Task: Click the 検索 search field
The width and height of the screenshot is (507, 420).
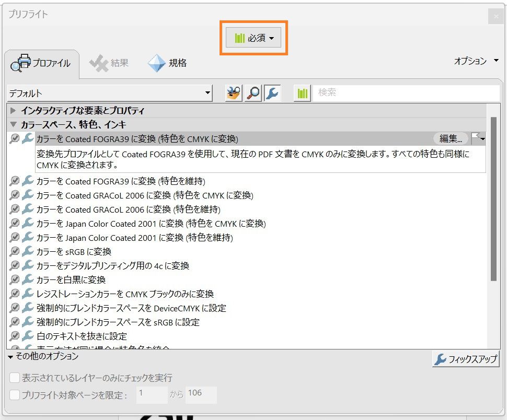Action: 406,93
